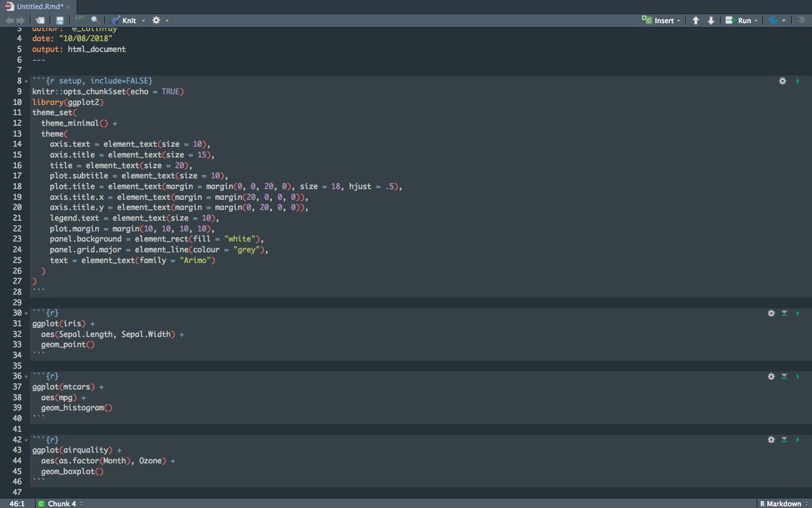Click the panel.grid.major line
812x508 pixels.
coord(160,250)
